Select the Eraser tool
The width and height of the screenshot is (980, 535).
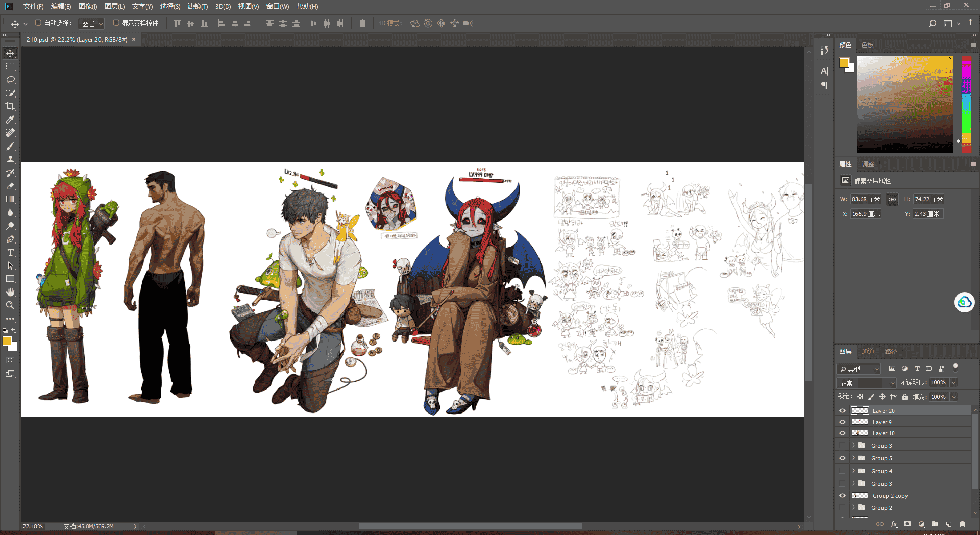(x=10, y=186)
